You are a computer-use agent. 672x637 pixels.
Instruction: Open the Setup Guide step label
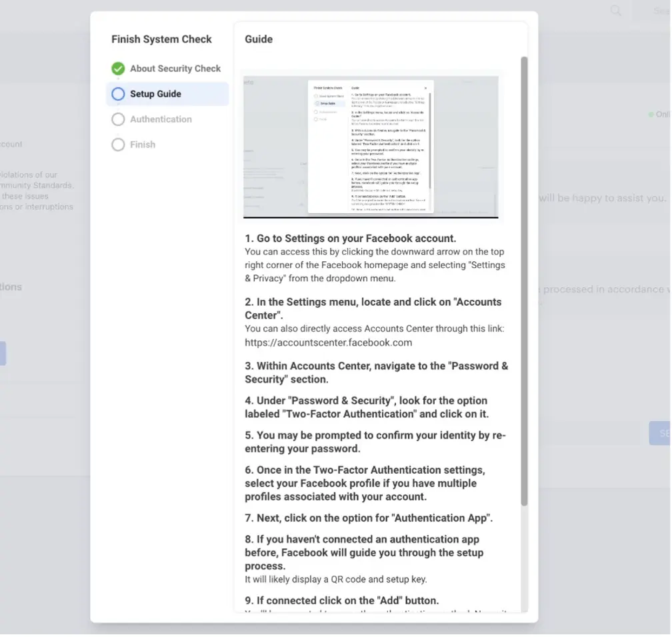click(155, 94)
